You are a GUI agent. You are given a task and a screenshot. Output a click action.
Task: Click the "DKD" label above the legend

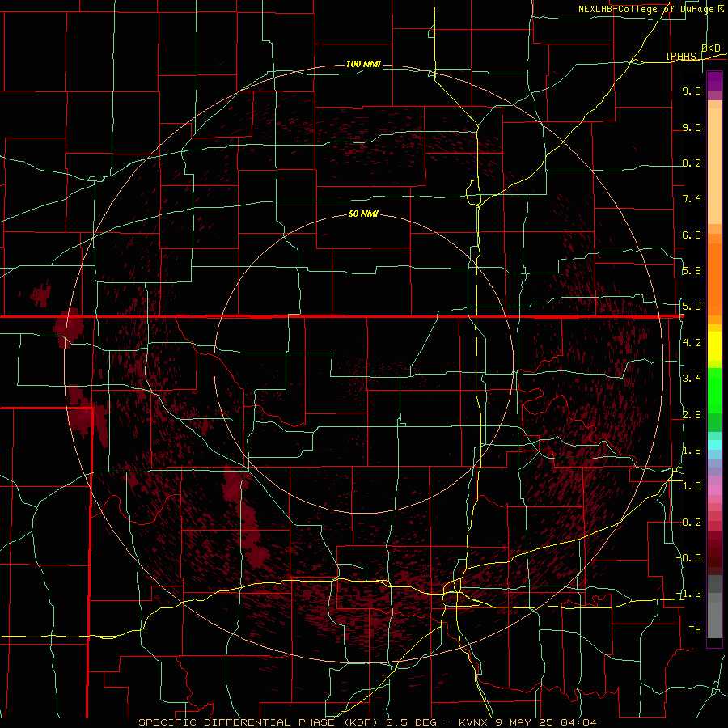(711, 49)
